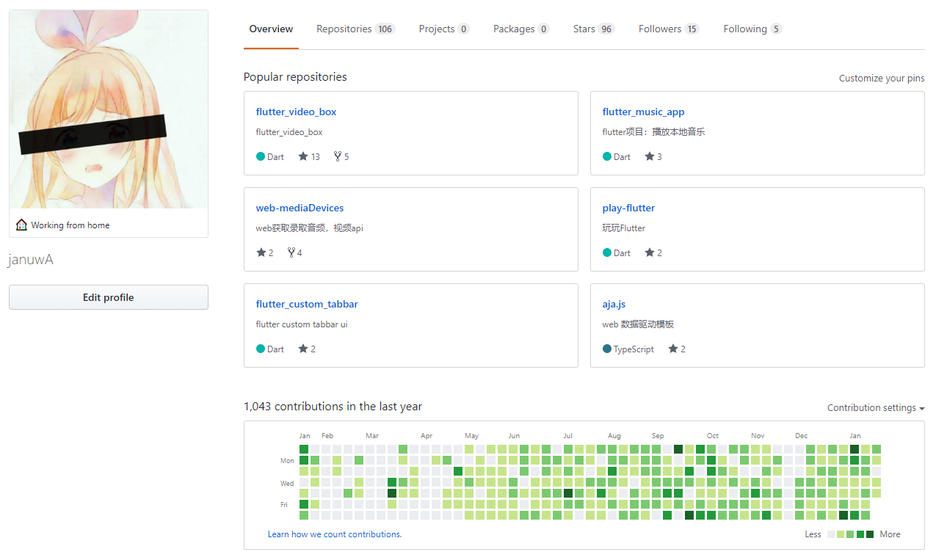Click star icon on flutter_video_box repository
The image size is (947, 560).
303,156
